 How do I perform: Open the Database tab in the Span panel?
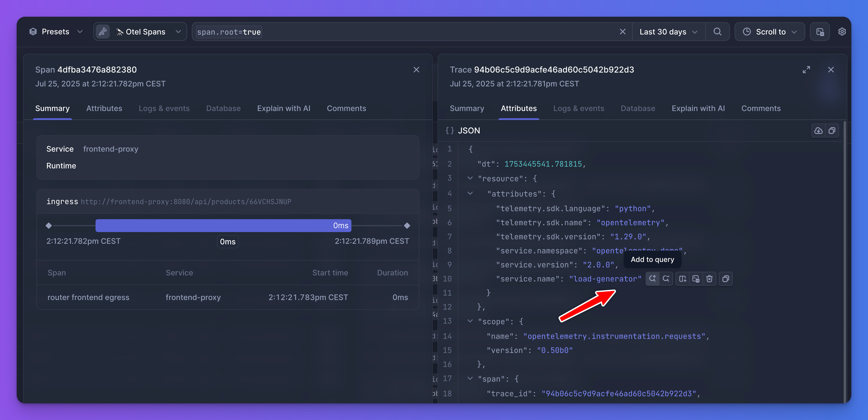(x=223, y=109)
